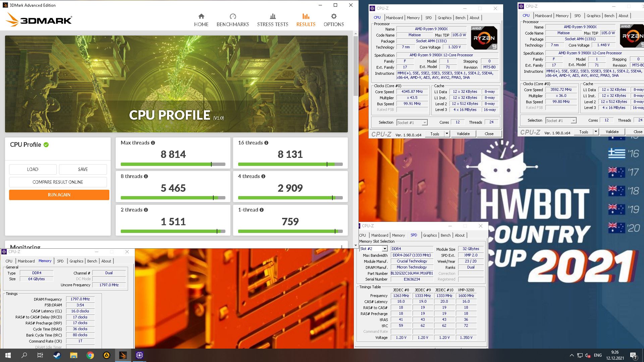Click orange RUN AGAIN button
This screenshot has height=362, width=644.
(59, 195)
